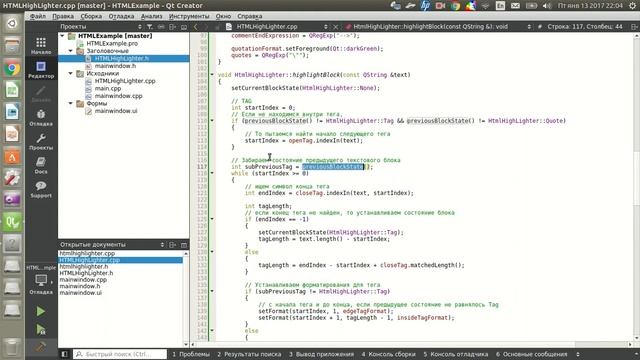Viewport: 640px width, 360px height.
Task: Open the 5 Консоль отладчика pane
Action: [456, 354]
